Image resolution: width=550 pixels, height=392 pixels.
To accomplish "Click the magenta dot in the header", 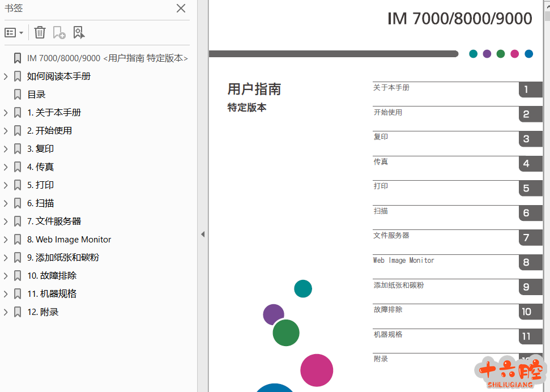I will coord(514,54).
